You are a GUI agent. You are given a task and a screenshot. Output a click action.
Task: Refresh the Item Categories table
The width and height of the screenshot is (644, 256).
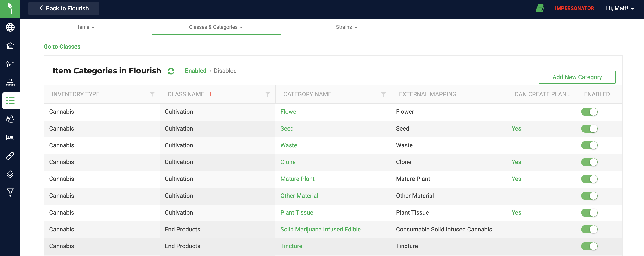tap(171, 71)
